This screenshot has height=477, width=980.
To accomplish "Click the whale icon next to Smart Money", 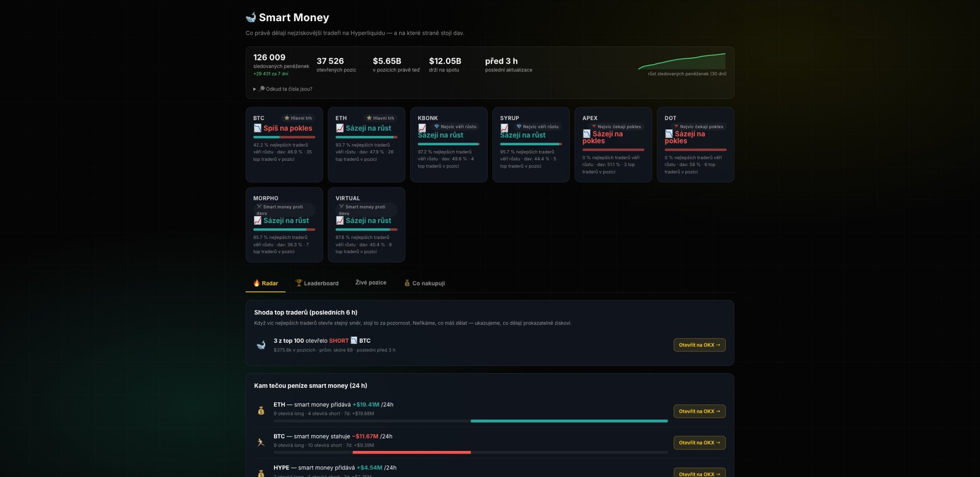I will tap(250, 17).
